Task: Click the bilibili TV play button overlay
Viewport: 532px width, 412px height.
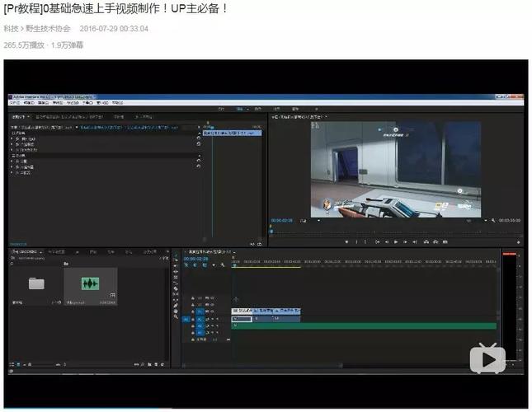Action: (487, 358)
